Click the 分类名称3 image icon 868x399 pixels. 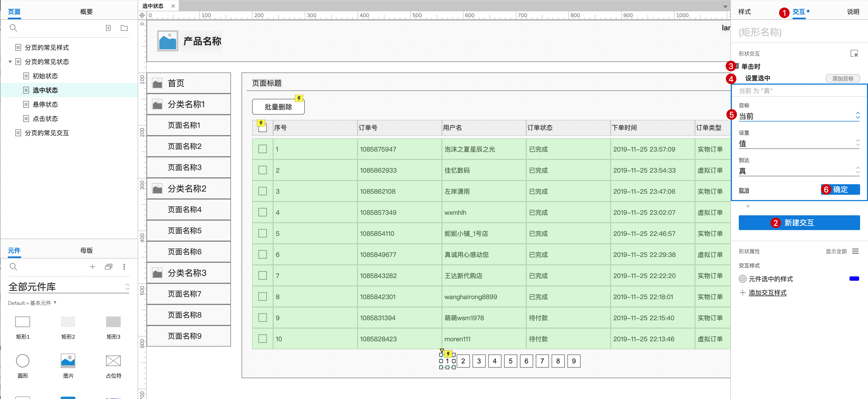click(x=157, y=273)
